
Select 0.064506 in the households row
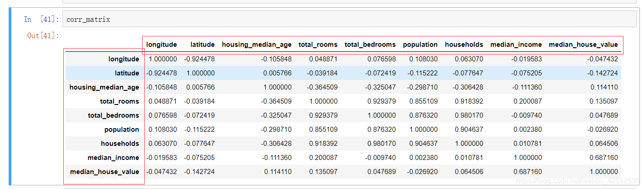[604, 144]
